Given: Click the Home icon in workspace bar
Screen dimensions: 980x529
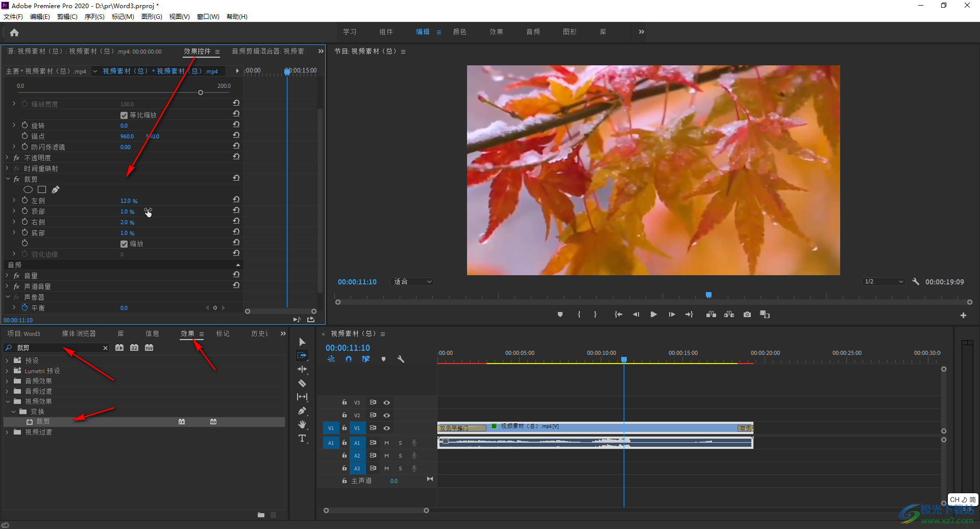Looking at the screenshot, I should coord(14,33).
